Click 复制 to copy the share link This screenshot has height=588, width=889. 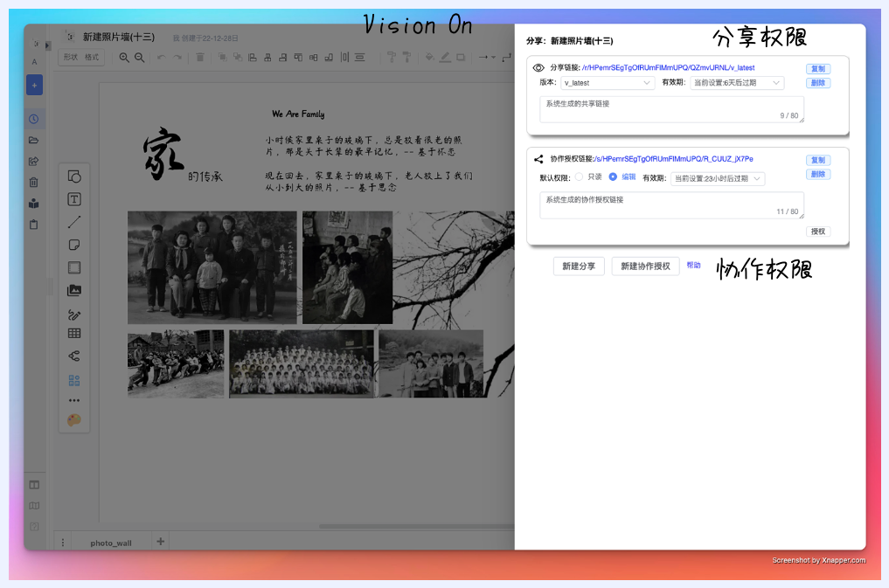point(817,67)
